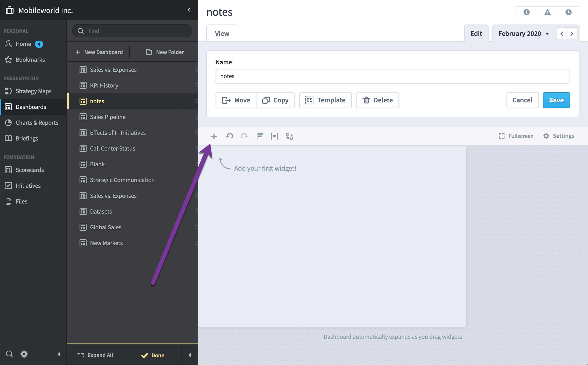This screenshot has width=588, height=365.
Task: Switch to the View tab
Action: (222, 33)
